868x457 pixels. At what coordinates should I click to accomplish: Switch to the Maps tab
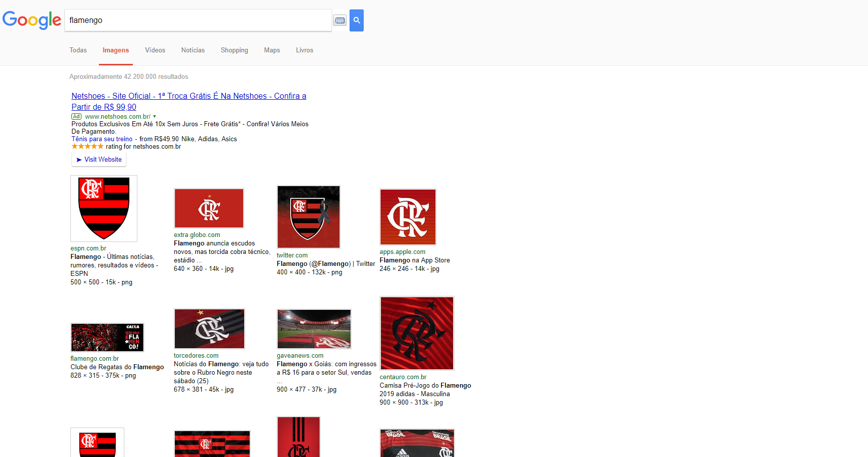click(272, 50)
